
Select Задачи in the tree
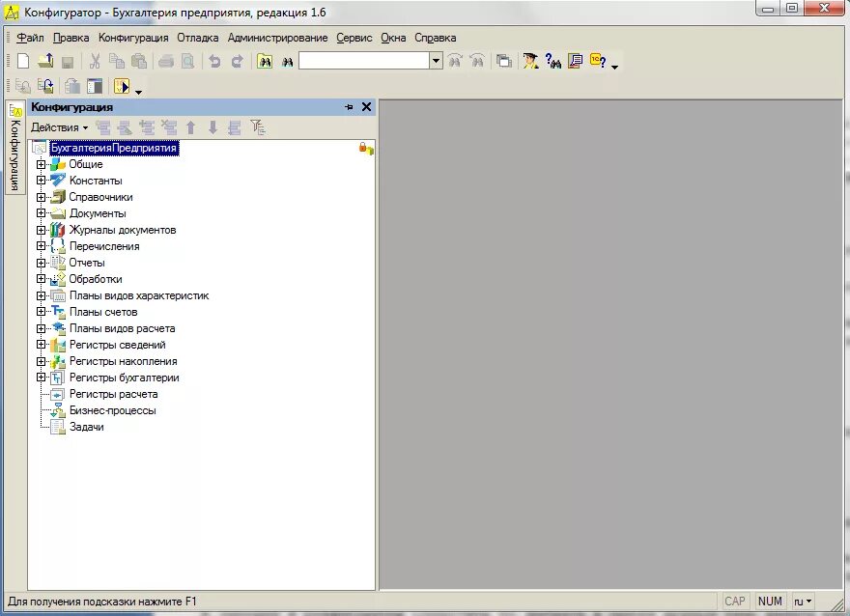pos(86,427)
